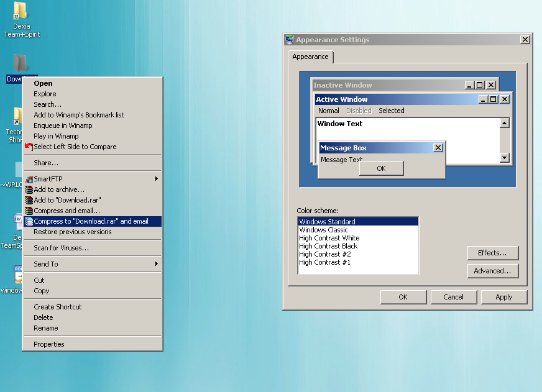Click preview scrollbar down arrow

click(504, 158)
